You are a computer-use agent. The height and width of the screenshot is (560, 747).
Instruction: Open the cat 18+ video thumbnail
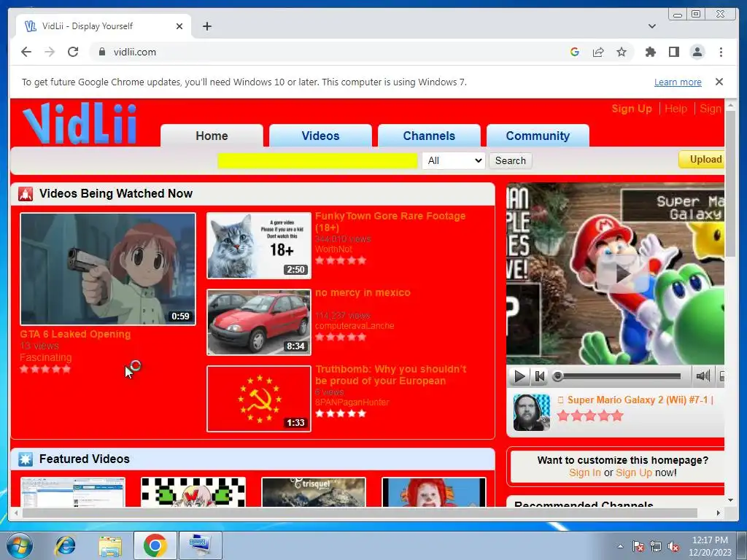[259, 246]
